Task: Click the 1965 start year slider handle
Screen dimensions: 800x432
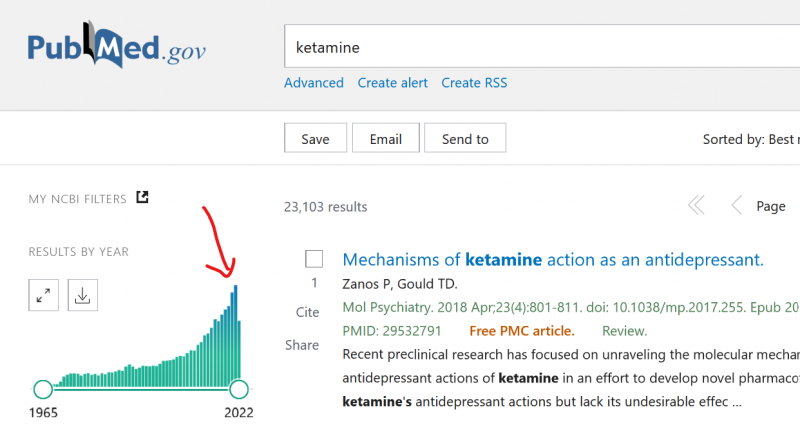Action: click(43, 389)
